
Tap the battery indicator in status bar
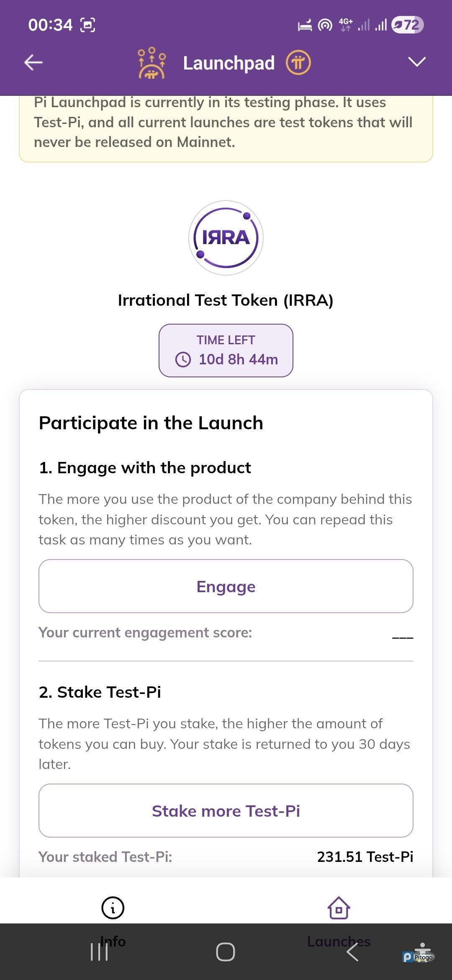tap(407, 25)
